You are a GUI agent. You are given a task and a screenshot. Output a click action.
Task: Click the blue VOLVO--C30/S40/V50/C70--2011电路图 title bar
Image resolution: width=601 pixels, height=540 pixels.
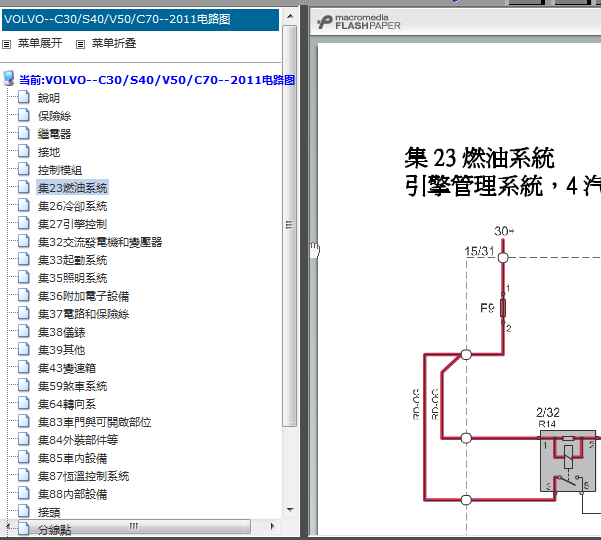[140, 20]
